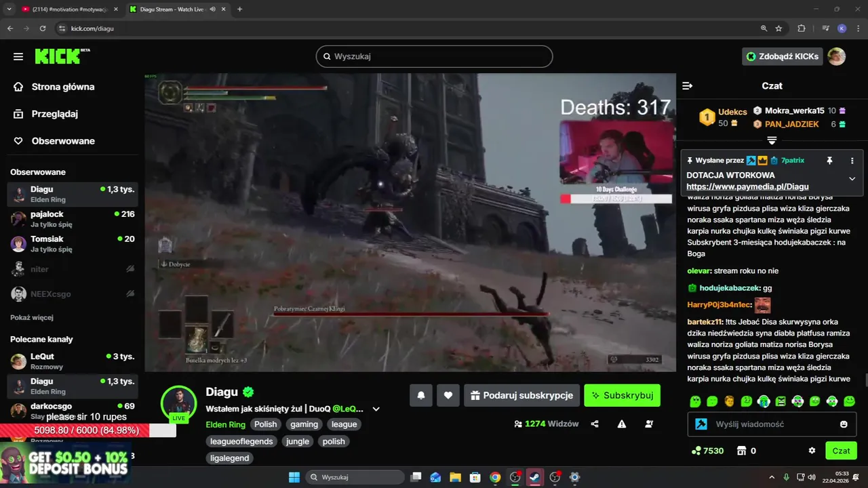Open the emoji picker in chat input
Viewport: 868px width, 488px height.
click(x=844, y=424)
